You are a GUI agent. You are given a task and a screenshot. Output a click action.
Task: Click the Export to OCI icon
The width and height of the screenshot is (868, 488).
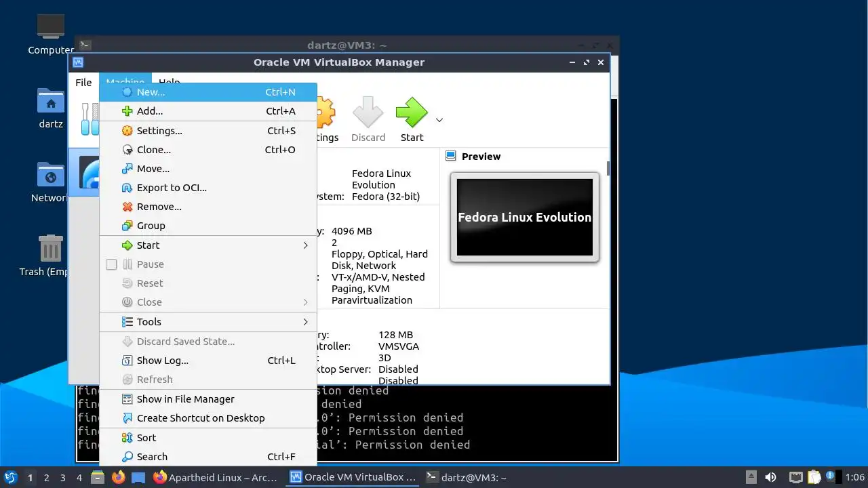coord(127,188)
